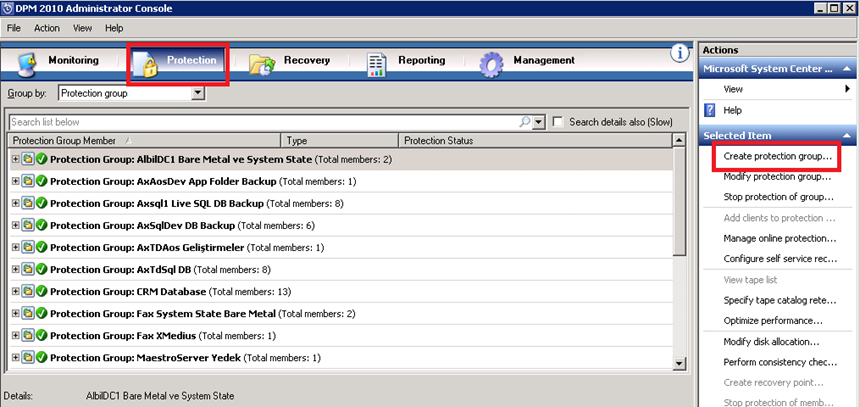The image size is (860, 407).
Task: Click green status icon of CRM Database
Action: tap(41, 291)
